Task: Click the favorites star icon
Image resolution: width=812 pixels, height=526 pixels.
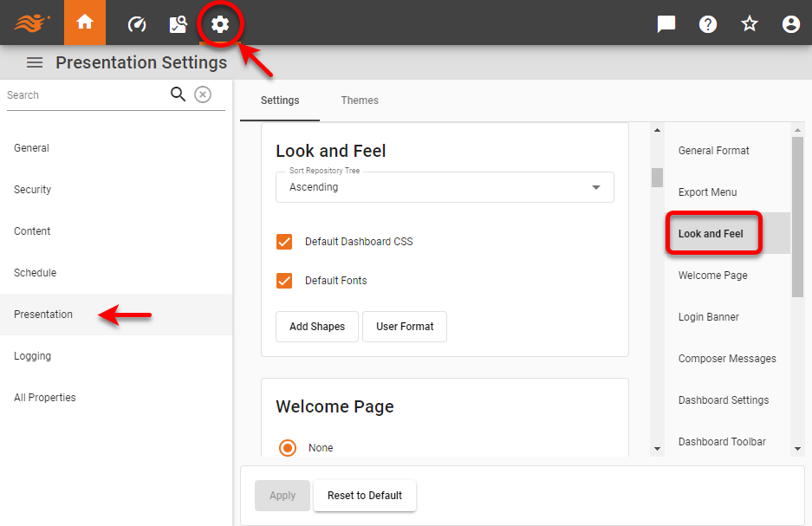Action: tap(749, 24)
